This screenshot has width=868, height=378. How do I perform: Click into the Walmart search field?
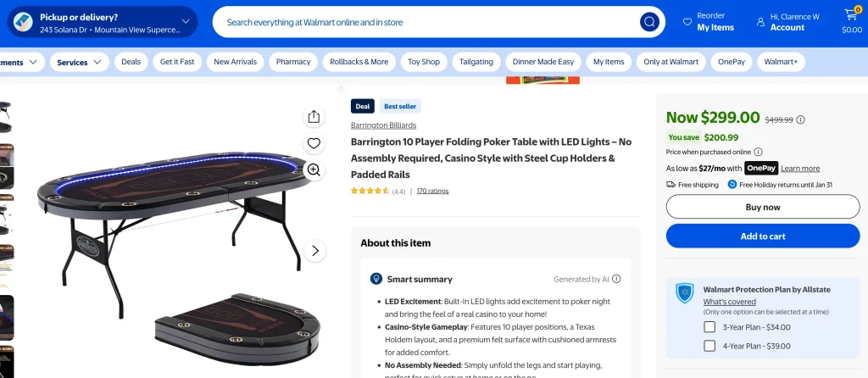[x=424, y=22]
